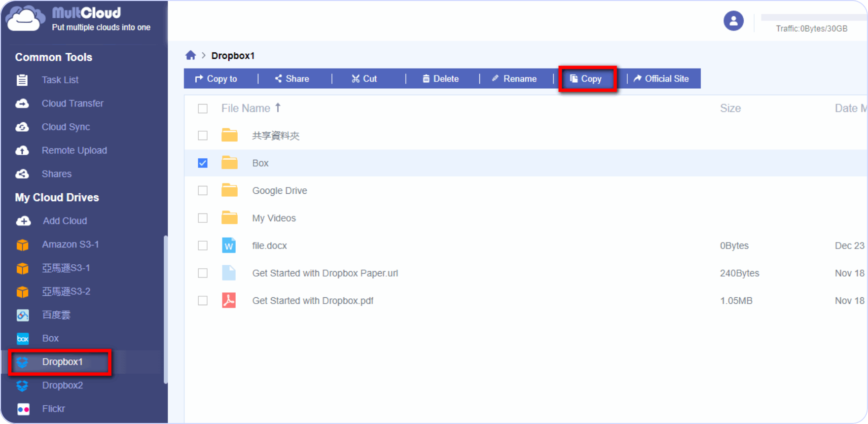Screen dimensions: 868x424
Task: Open Shares in Common Tools
Action: pos(56,174)
